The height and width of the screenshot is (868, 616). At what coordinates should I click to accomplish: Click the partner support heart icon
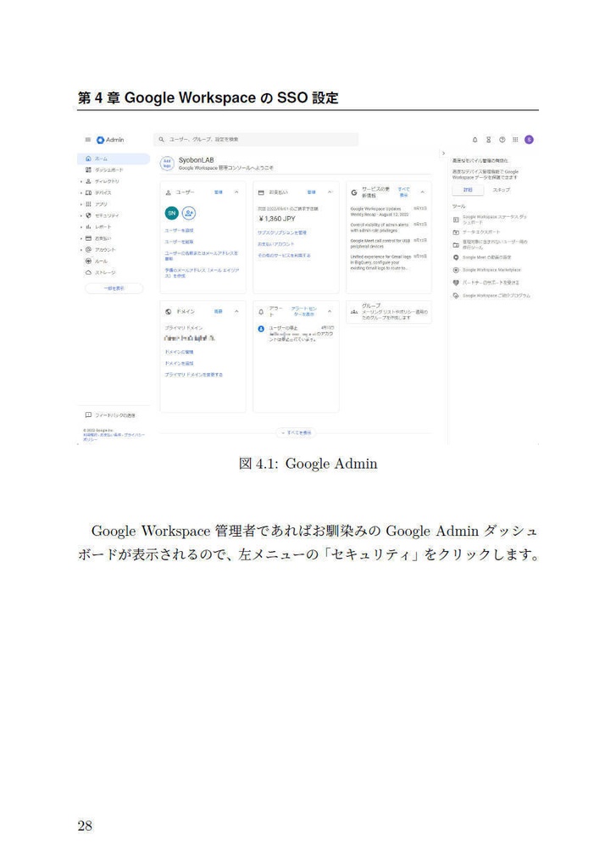pyautogui.click(x=456, y=283)
